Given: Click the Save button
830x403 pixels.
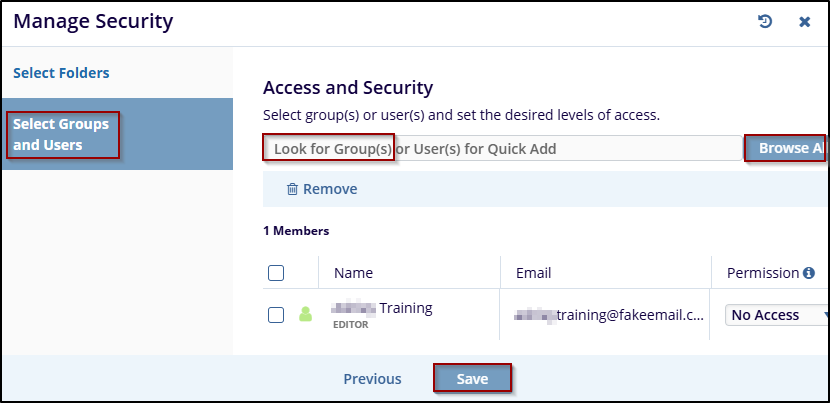Looking at the screenshot, I should [472, 379].
